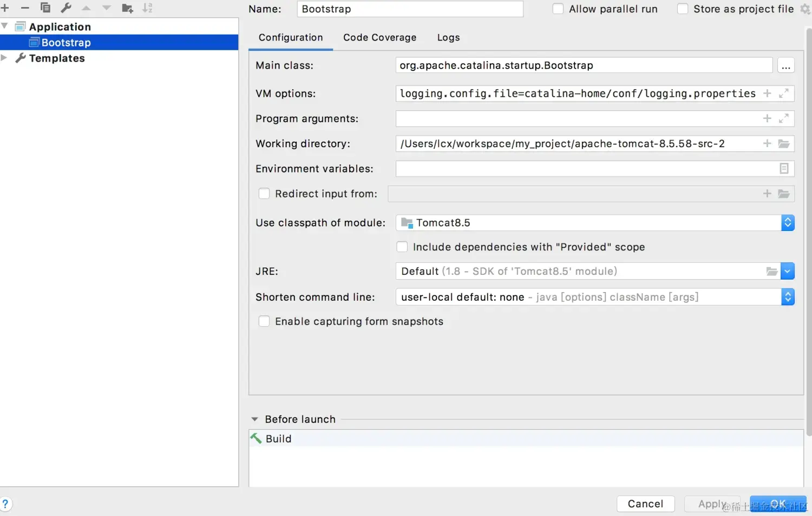Enable Allow parallel run checkbox
The image size is (812, 516).
(x=558, y=9)
